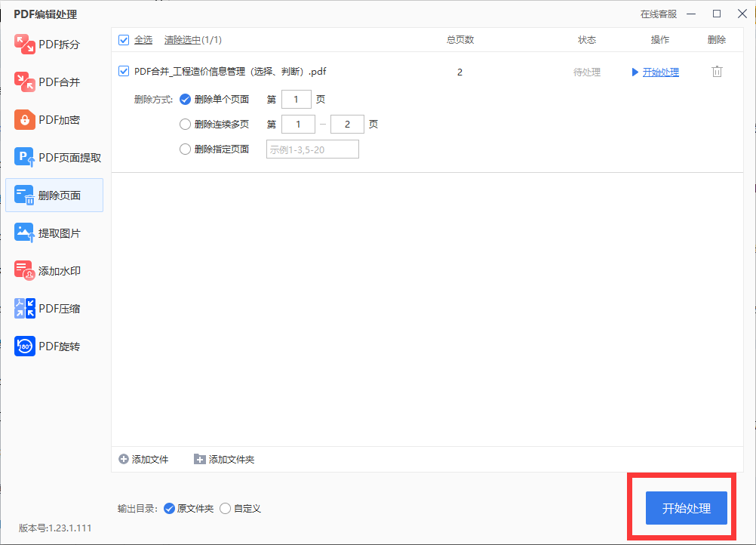The image size is (756, 545).
Task: Click the folder icon beside 添加文件夹
Action: 200,459
